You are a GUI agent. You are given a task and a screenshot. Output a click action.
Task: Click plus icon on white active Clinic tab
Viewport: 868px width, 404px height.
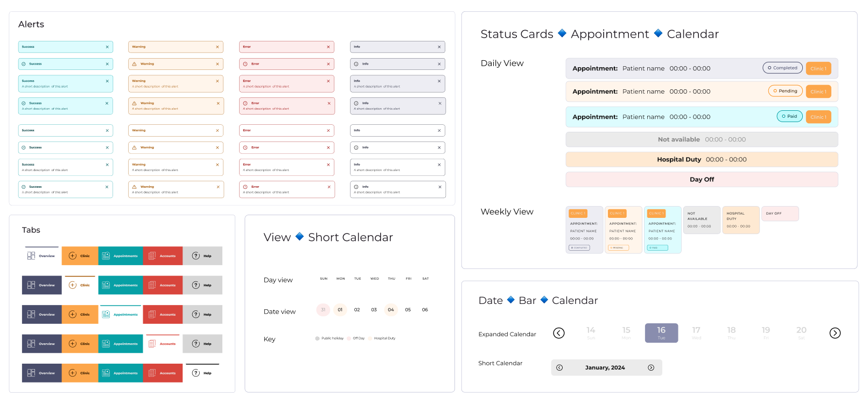click(x=73, y=285)
